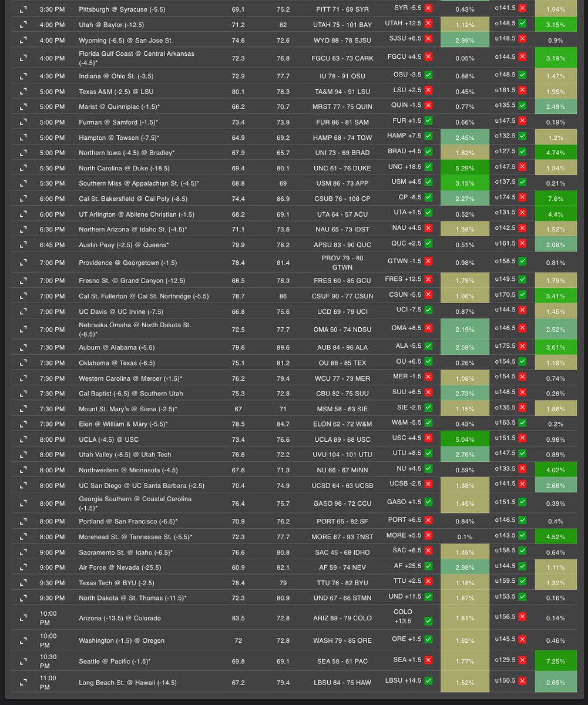Select 'Georgia Southern @ Coastal Carolina' matchup
The width and height of the screenshot is (588, 705).
point(135,503)
